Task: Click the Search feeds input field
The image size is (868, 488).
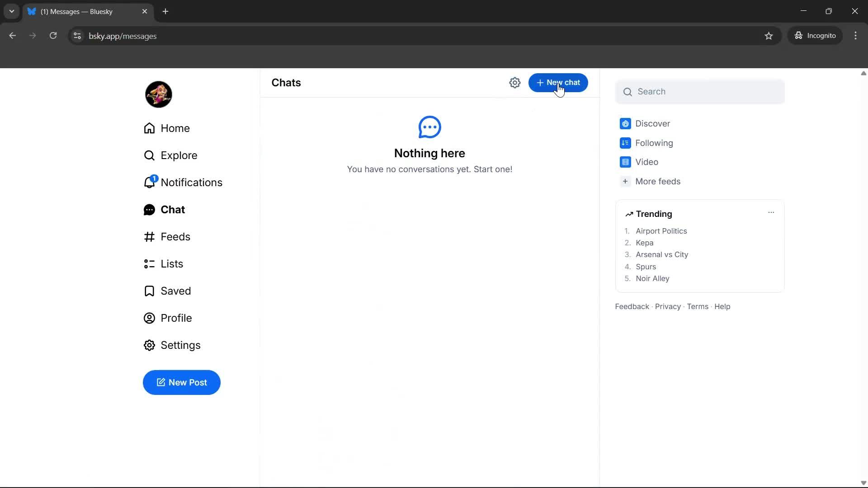Action: coord(700,91)
